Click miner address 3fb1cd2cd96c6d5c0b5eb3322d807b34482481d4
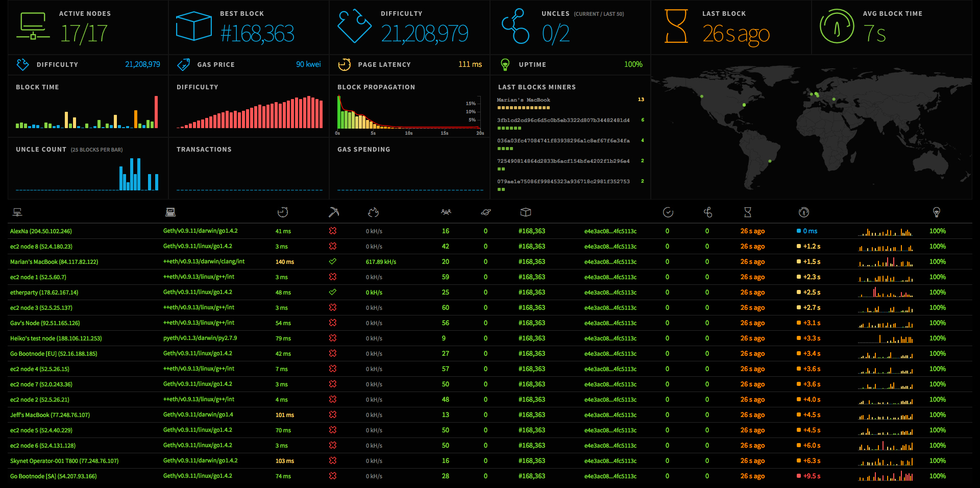 [x=563, y=120]
